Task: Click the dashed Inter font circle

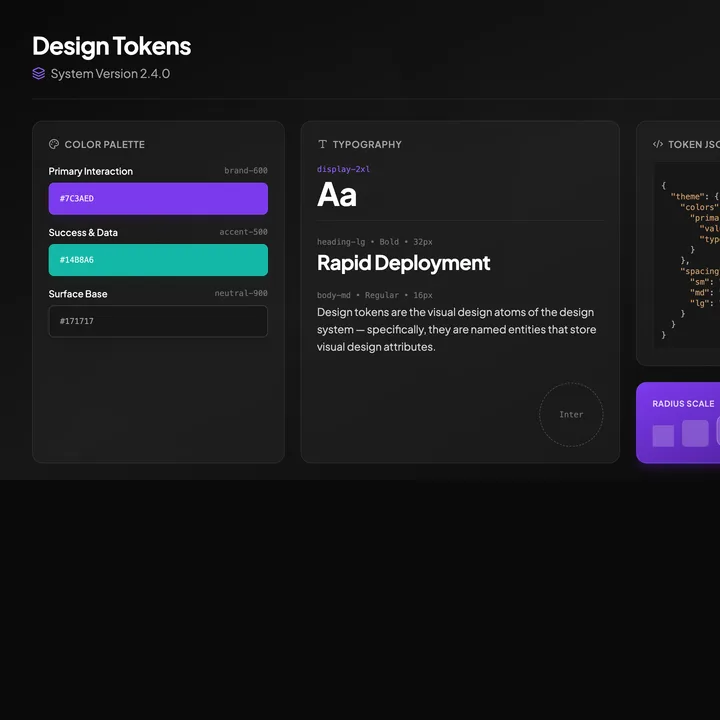Action: (571, 414)
